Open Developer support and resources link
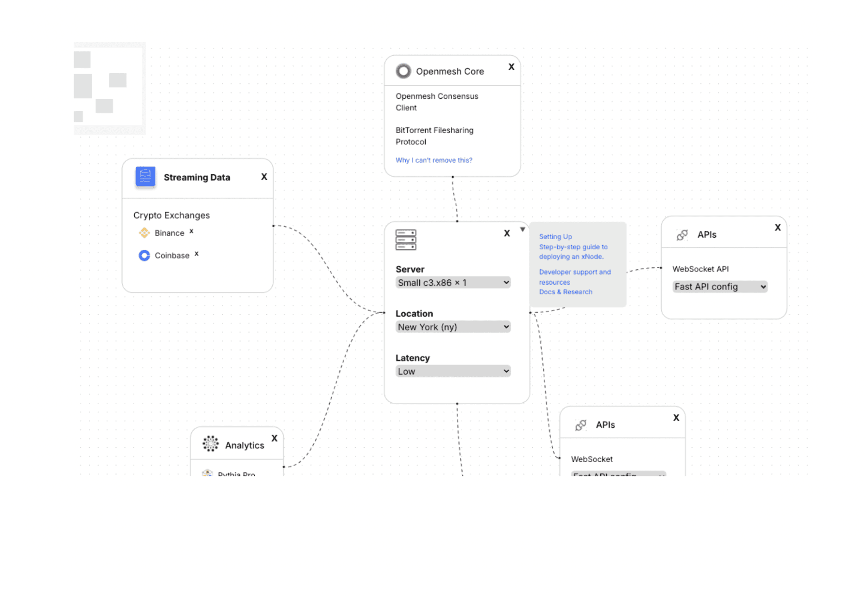 tap(575, 277)
